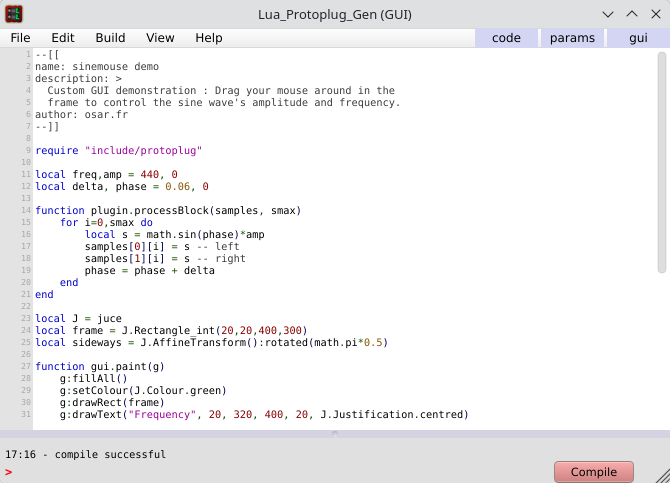The width and height of the screenshot is (670, 483).
Task: Click the line 'function gui.paint(g)'
Action: click(x=100, y=366)
